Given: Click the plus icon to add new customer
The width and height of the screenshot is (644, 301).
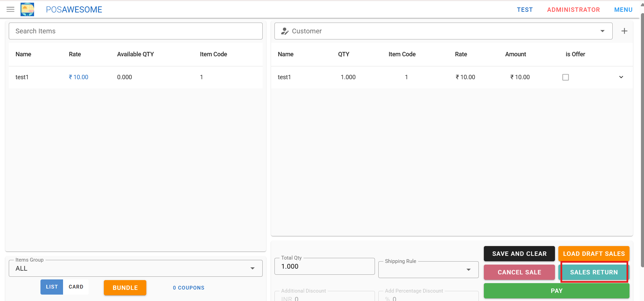Looking at the screenshot, I should point(624,31).
